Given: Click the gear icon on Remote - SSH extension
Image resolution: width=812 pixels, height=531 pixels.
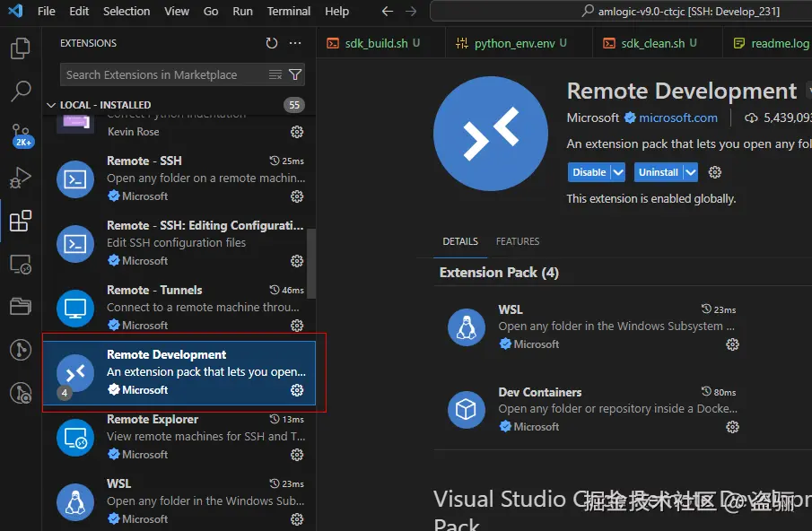Looking at the screenshot, I should coord(296,196).
